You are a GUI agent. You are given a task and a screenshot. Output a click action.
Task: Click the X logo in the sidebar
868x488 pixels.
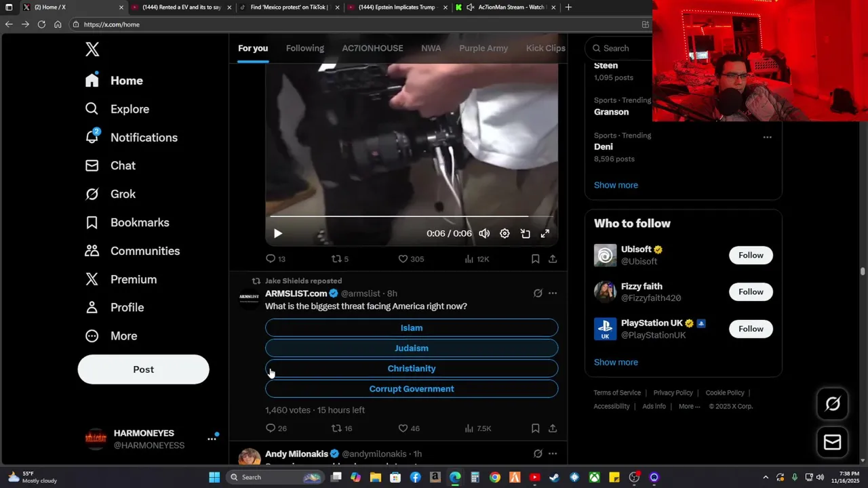pos(92,49)
